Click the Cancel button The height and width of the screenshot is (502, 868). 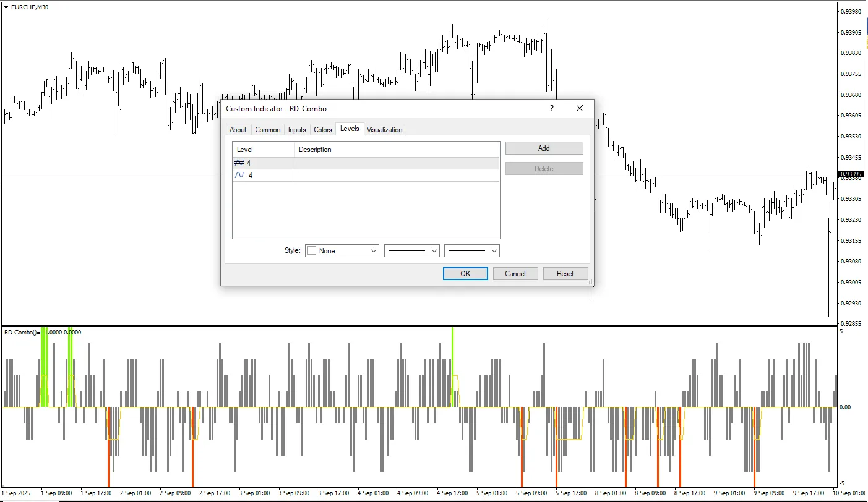515,274
